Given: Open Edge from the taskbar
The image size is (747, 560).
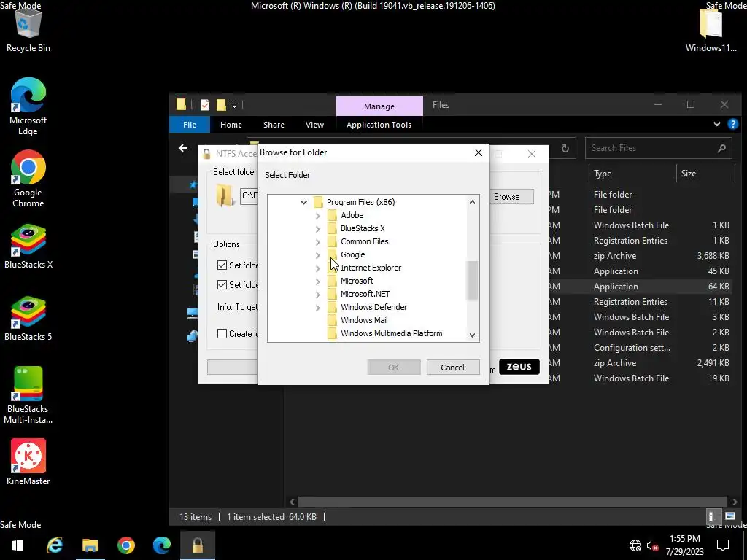Looking at the screenshot, I should click(x=161, y=545).
